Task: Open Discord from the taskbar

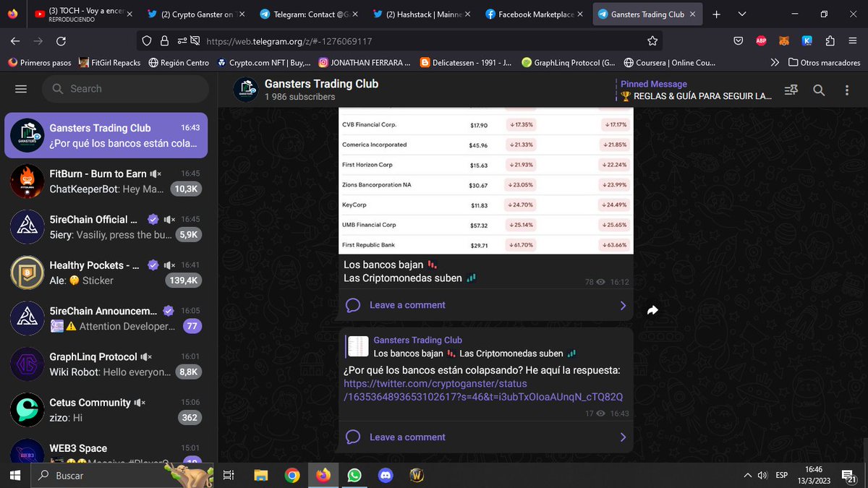Action: coord(386,475)
